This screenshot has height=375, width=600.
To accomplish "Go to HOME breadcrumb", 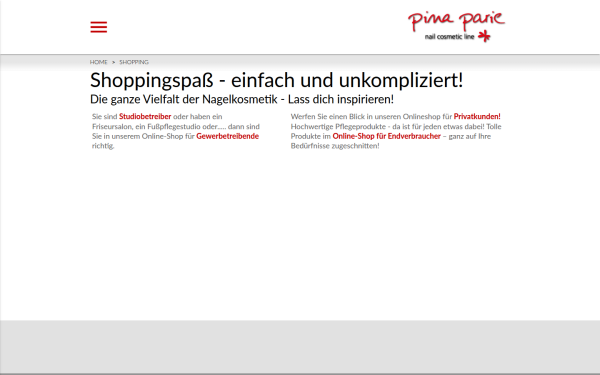I will pyautogui.click(x=99, y=62).
